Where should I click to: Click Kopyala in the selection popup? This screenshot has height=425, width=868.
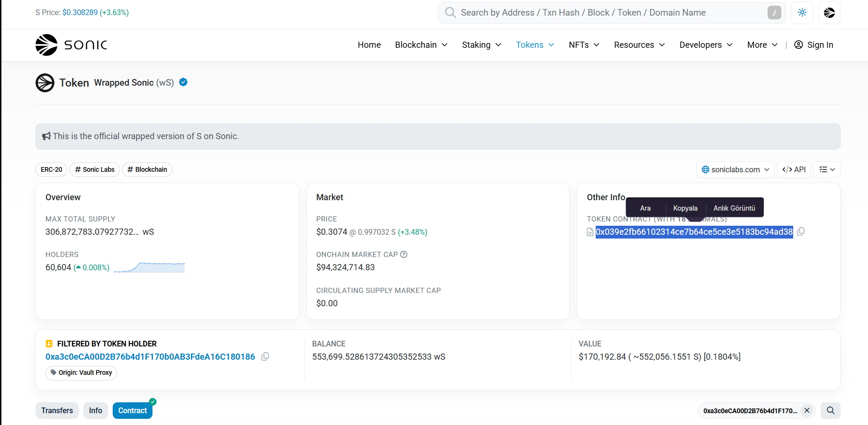pyautogui.click(x=685, y=208)
